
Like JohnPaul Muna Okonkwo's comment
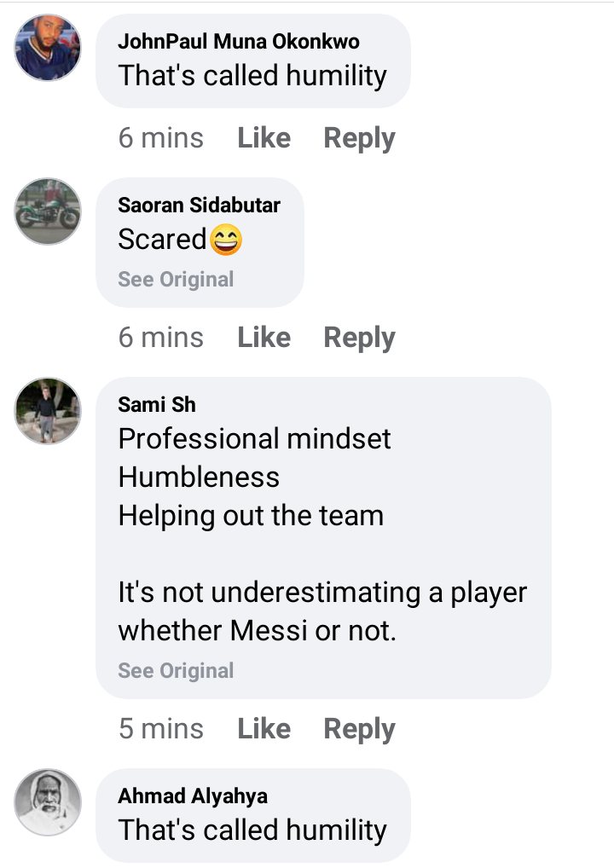pos(264,138)
